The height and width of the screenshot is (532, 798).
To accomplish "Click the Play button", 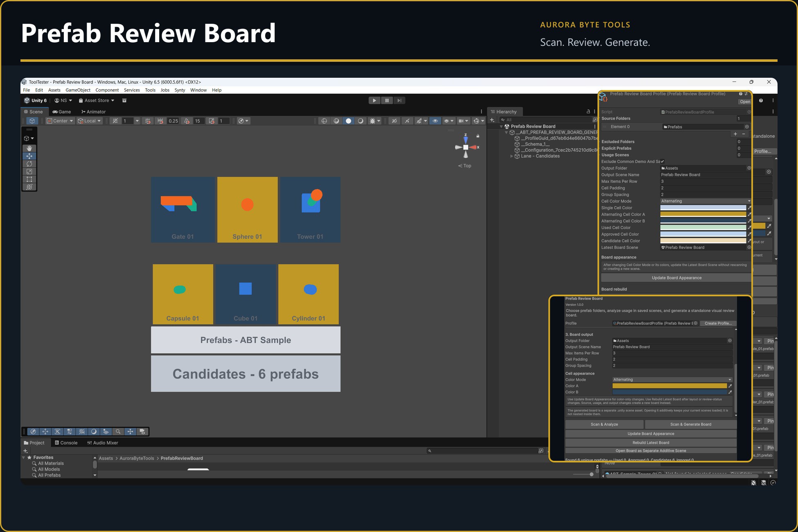I will click(x=374, y=100).
